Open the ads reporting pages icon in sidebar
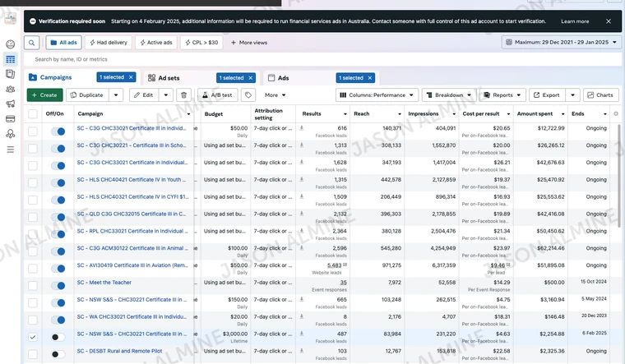Viewport: 625px width, 364px height. pyautogui.click(x=11, y=74)
